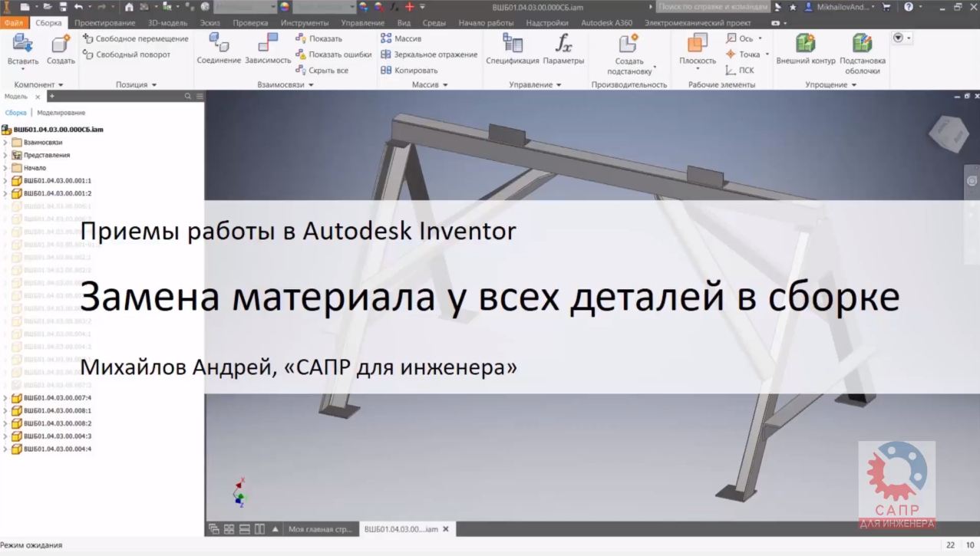Click the favorites star icon in title bar
This screenshot has width=980, height=556.
click(793, 7)
